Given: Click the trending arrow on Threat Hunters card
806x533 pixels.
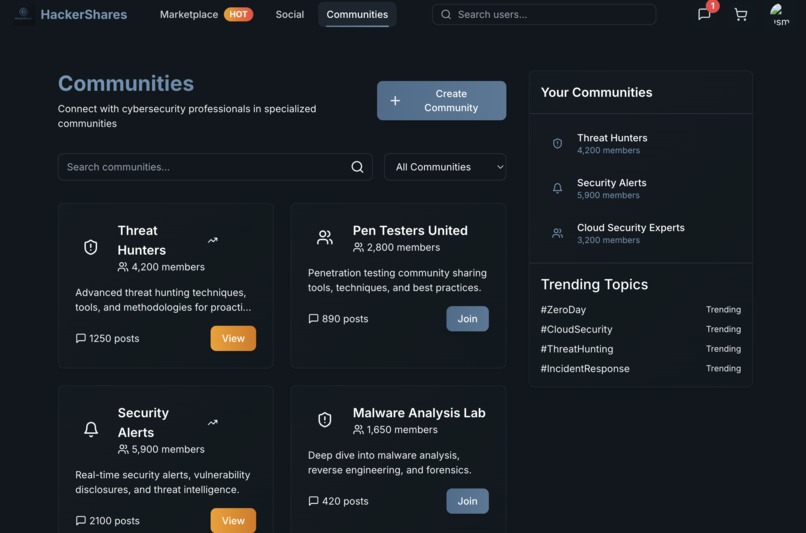Looking at the screenshot, I should pyautogui.click(x=212, y=240).
